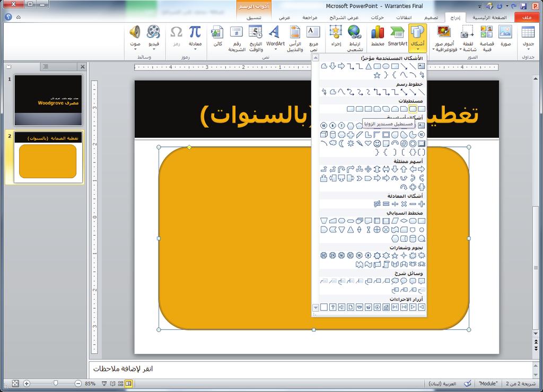
Task: Toggle the ribbon minimize caret
Action: (x=19, y=17)
